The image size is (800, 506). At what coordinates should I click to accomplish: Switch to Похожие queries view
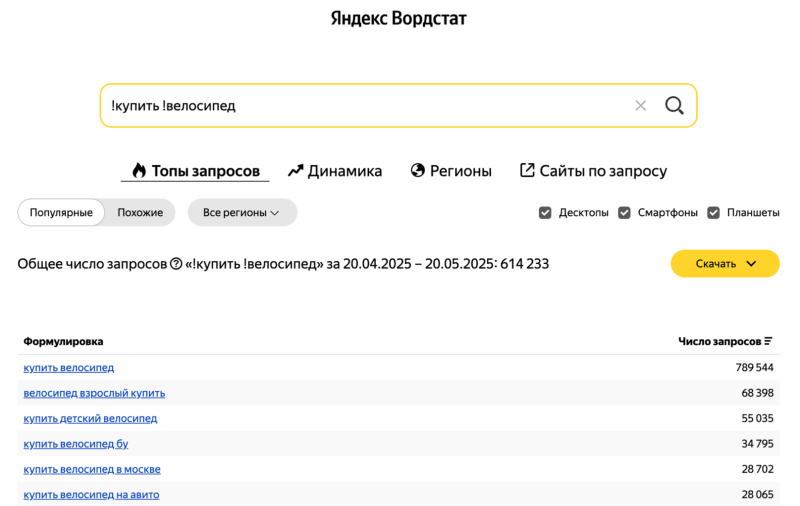click(140, 213)
